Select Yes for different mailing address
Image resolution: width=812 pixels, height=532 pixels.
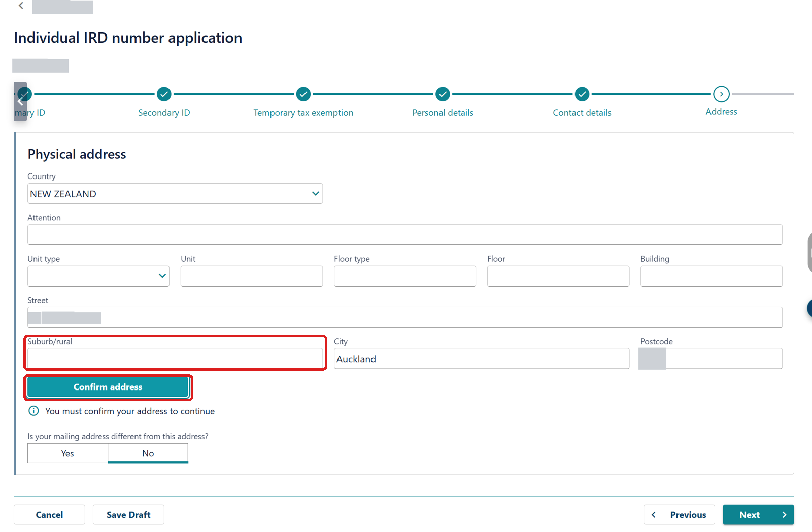pyautogui.click(x=67, y=453)
